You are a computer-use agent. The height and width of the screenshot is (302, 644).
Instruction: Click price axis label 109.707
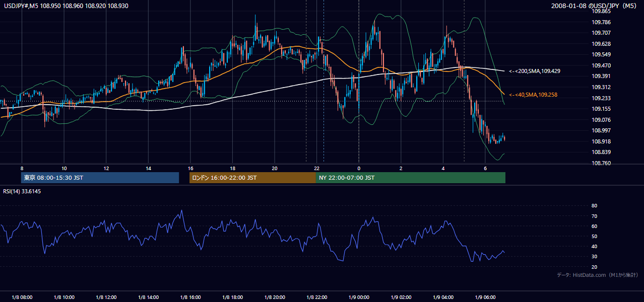click(x=601, y=33)
